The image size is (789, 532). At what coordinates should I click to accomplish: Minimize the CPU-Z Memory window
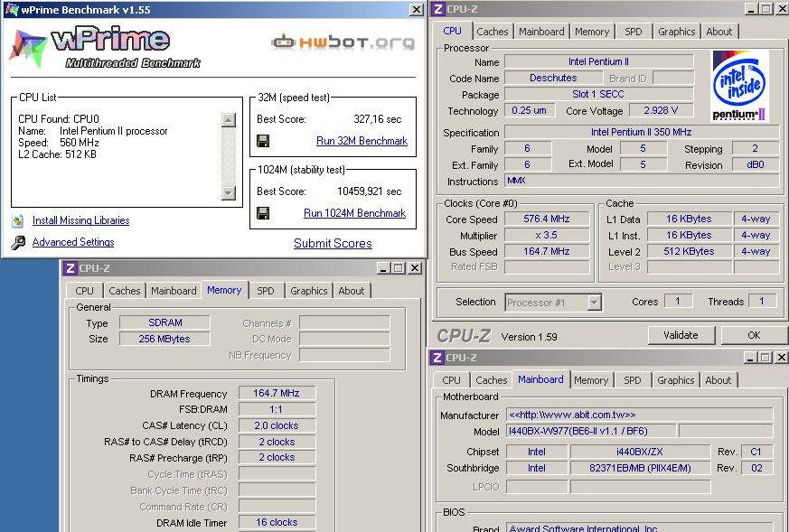pos(384,268)
